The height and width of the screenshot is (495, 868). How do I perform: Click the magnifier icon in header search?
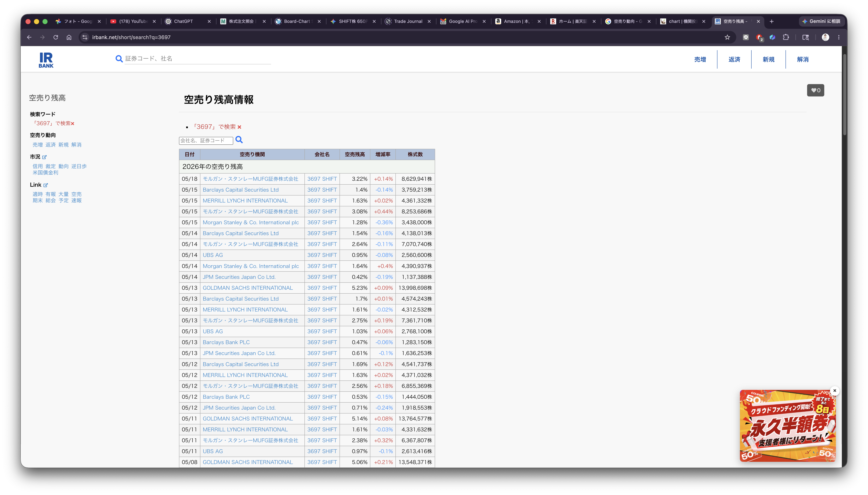[119, 59]
